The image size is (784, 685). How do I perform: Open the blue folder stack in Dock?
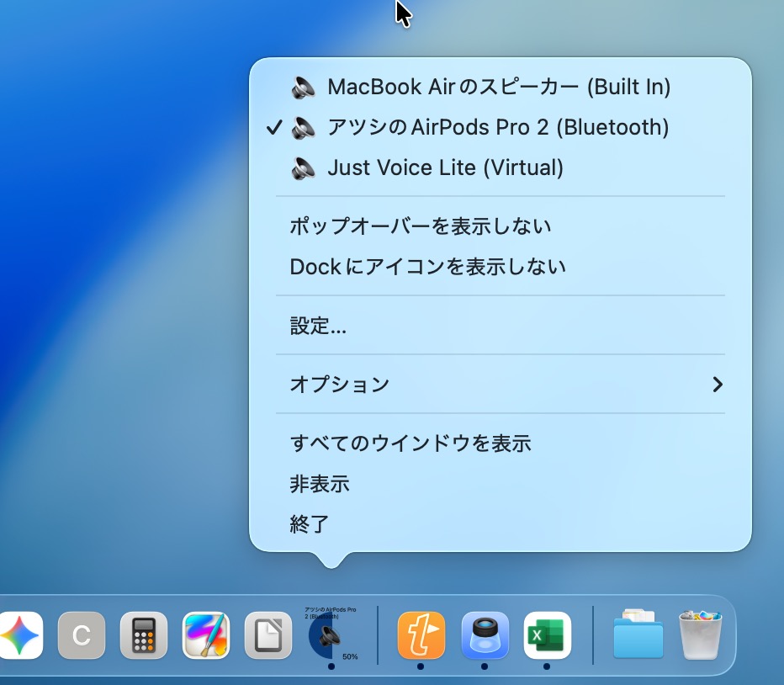pos(638,635)
